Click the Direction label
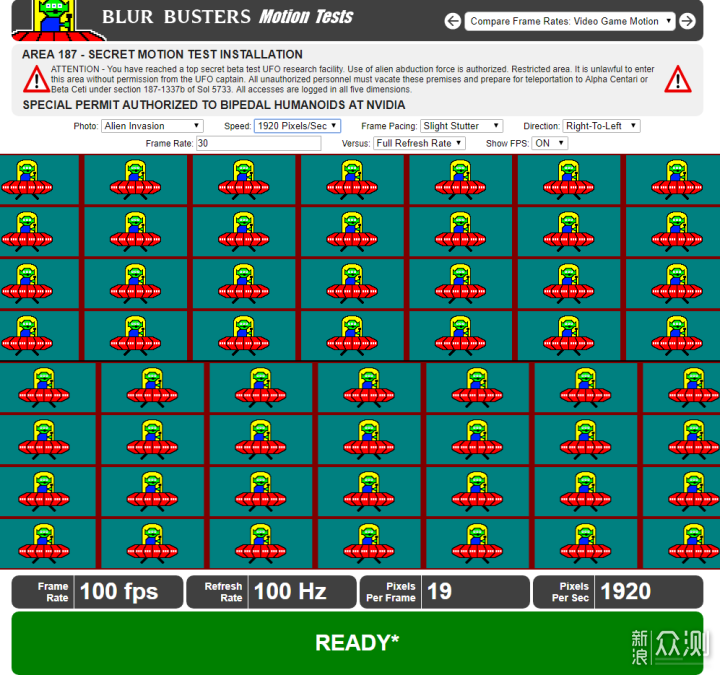 coord(541,126)
